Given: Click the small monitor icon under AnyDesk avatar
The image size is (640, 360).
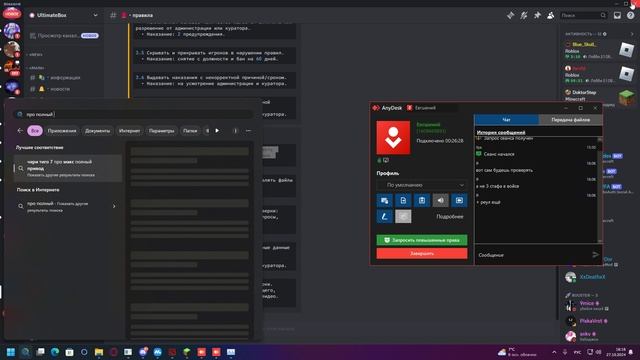Looking at the screenshot, I should pos(386,160).
